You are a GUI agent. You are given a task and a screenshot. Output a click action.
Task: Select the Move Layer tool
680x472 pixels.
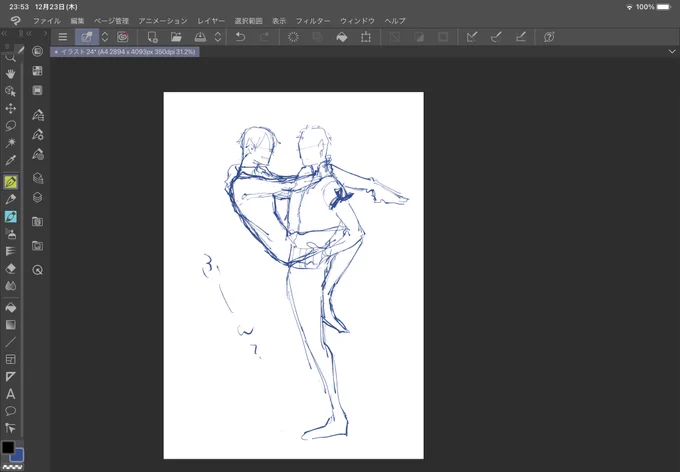pyautogui.click(x=10, y=108)
